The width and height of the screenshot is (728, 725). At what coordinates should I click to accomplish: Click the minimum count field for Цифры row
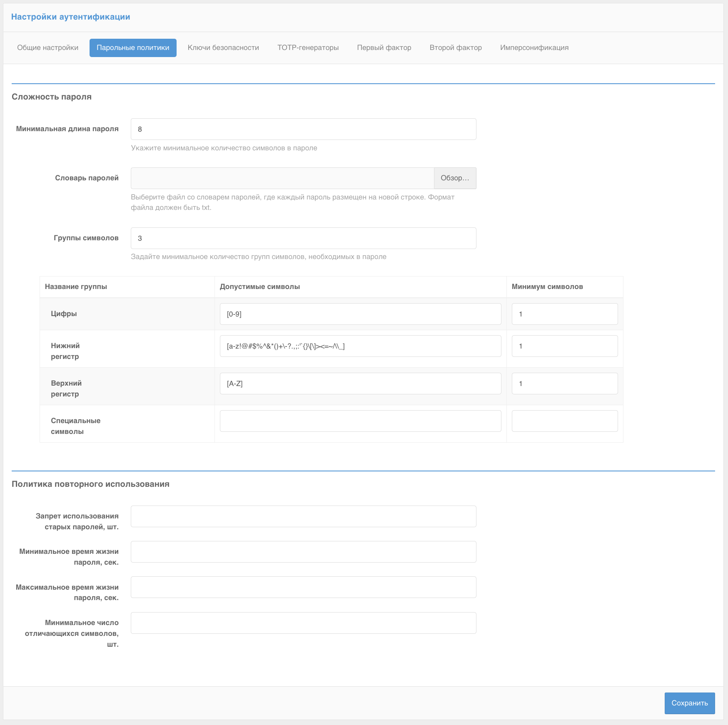coord(564,314)
